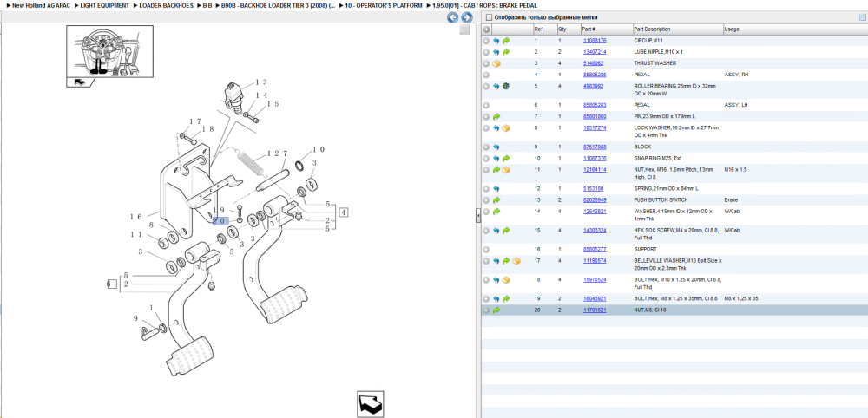Click the green arrow on NUT,M8, Cl 10 row
Viewport: 868px width, 418px height.
496,310
